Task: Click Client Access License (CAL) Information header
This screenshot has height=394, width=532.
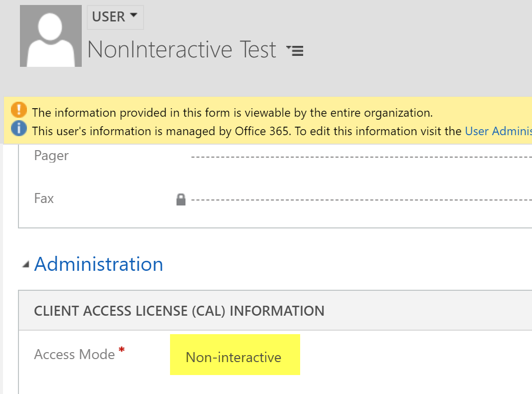Action: coord(179,311)
